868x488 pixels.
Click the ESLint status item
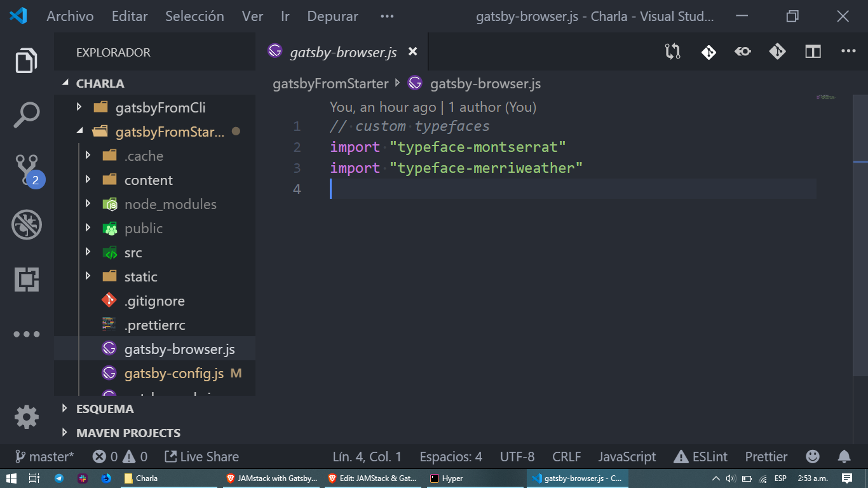click(x=700, y=456)
